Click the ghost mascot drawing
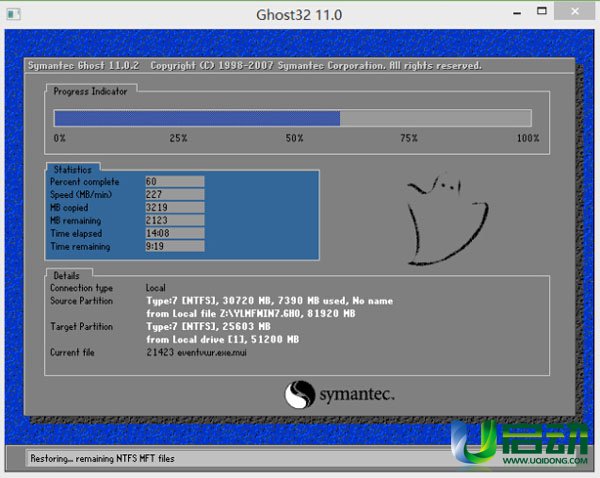Screen dimensions: 600x478 point(447,220)
